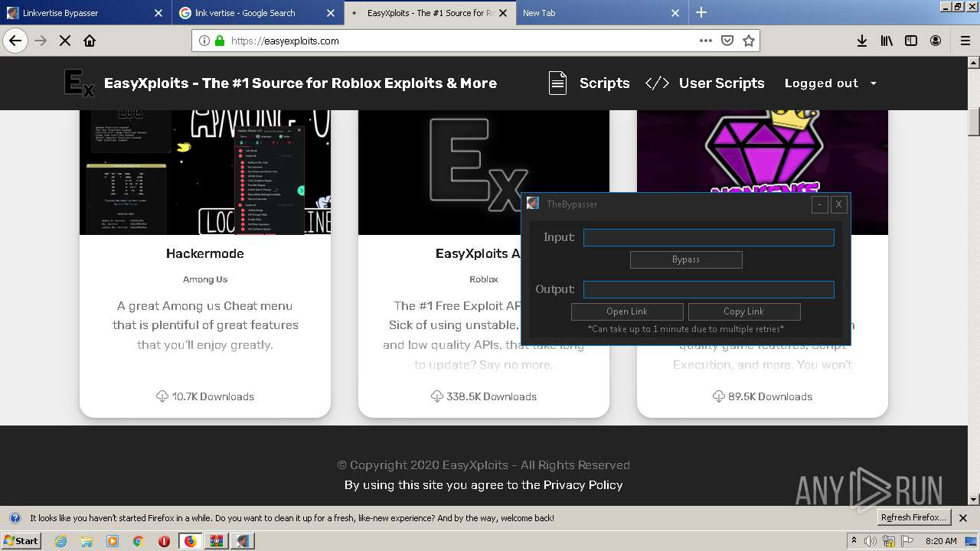Switch to TheBypasser taskbar button
This screenshot has height=551, width=980.
(243, 541)
